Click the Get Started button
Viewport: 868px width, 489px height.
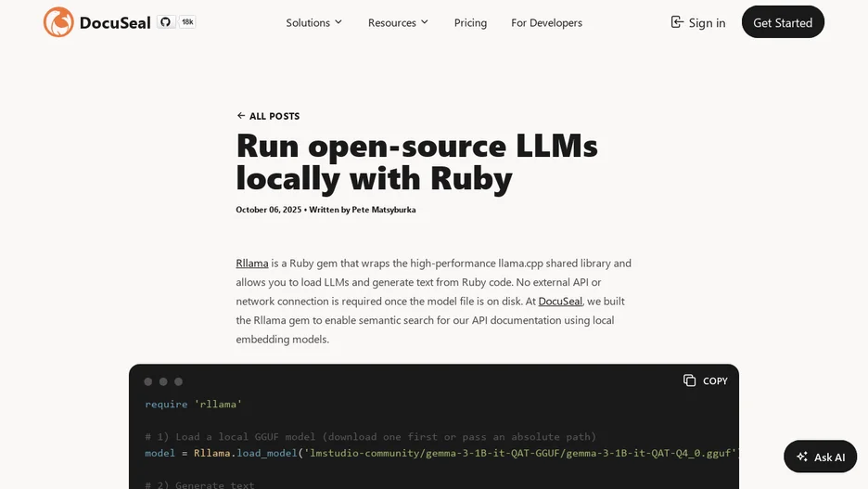(x=783, y=22)
